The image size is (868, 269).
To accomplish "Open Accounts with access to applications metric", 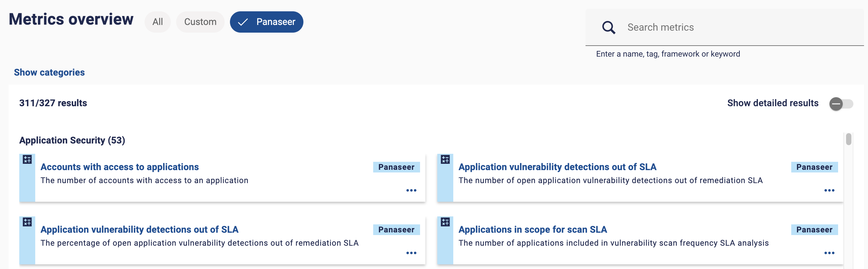I will coord(120,167).
